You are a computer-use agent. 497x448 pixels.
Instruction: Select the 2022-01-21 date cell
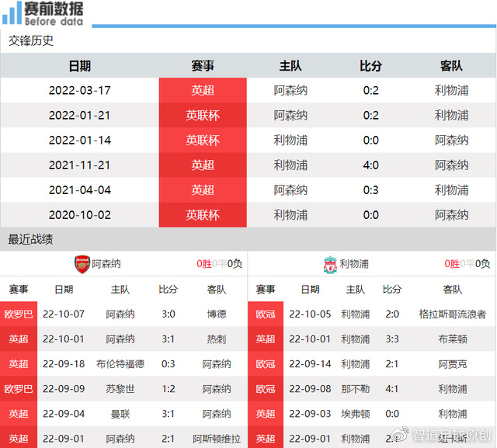pyautogui.click(x=79, y=116)
